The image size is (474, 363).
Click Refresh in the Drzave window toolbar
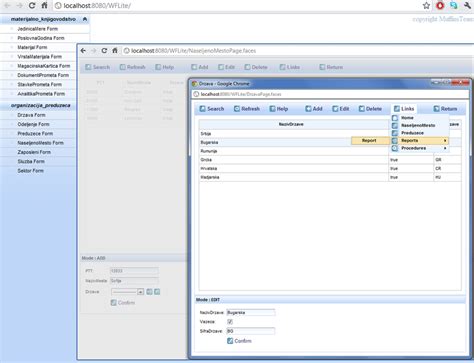247,109
